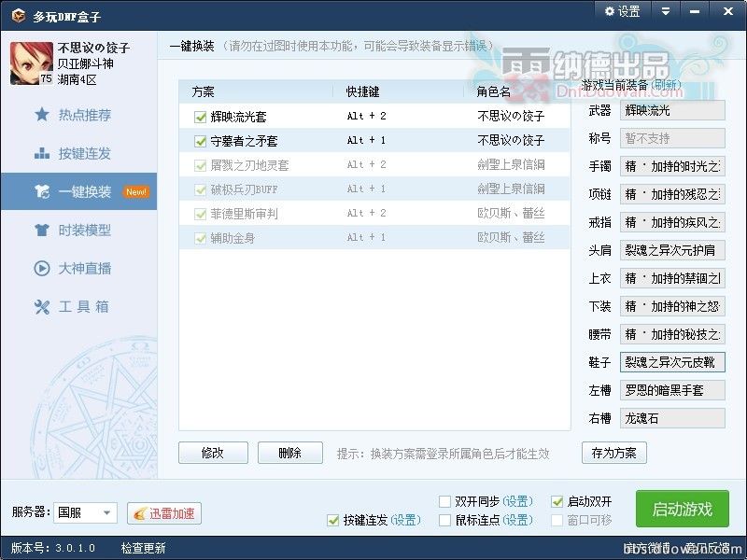
Task: Click the orange New! badge
Action: point(136,192)
